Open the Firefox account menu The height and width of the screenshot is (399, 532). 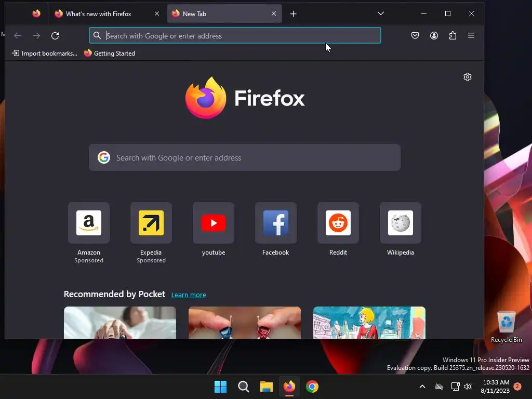point(434,35)
